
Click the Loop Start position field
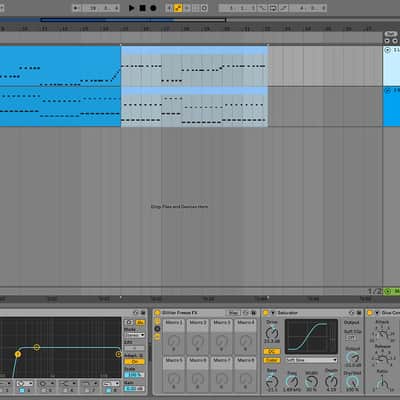[x=237, y=8]
